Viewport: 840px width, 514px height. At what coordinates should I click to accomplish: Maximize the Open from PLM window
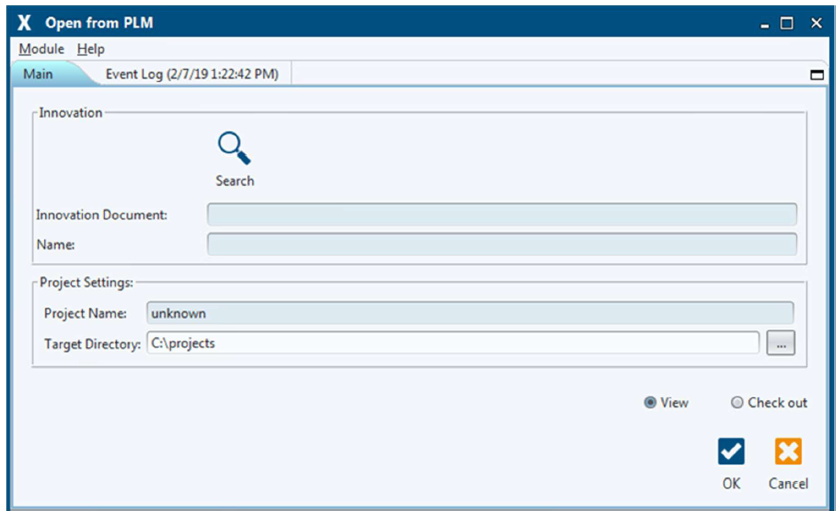pos(787,23)
